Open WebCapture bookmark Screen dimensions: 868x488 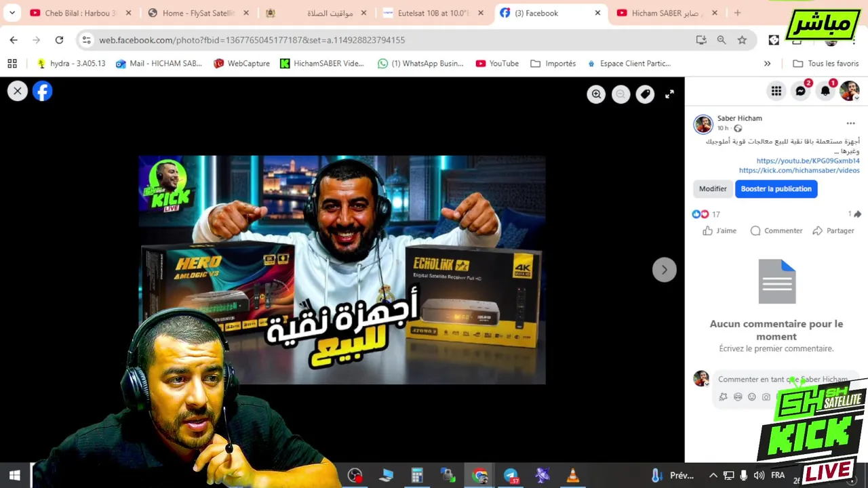click(241, 63)
